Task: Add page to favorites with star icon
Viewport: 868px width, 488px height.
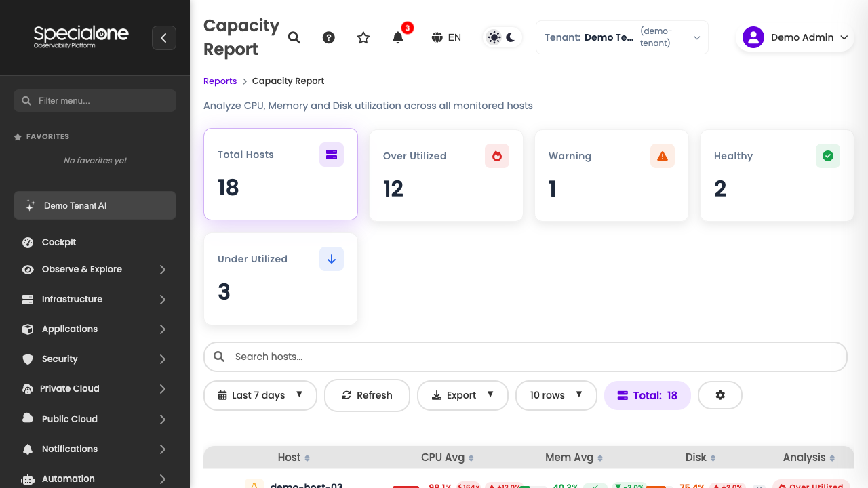Action: coord(363,37)
